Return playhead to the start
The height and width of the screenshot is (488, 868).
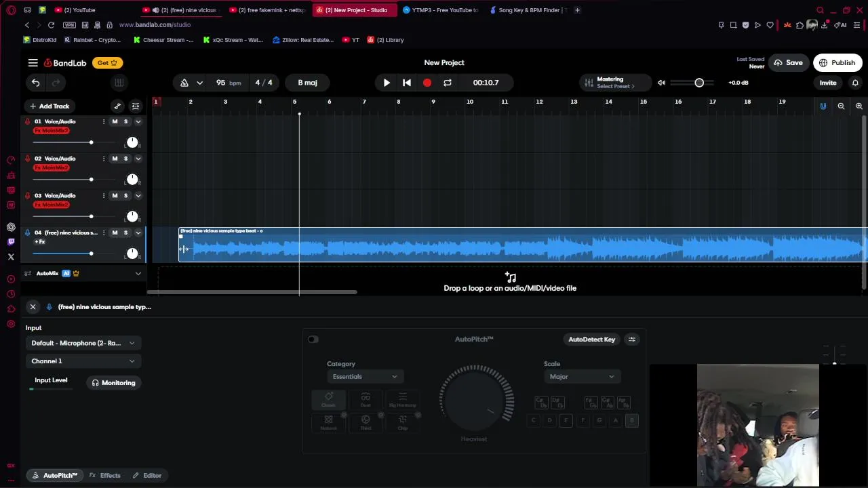pyautogui.click(x=407, y=83)
